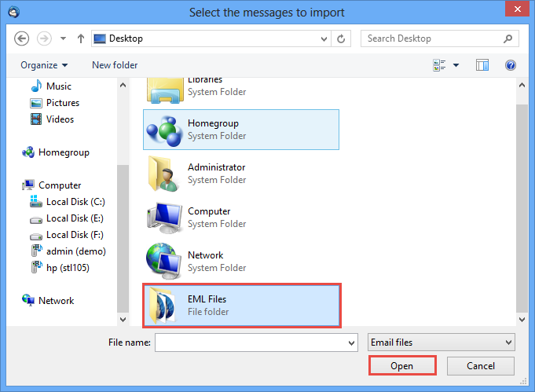The height and width of the screenshot is (392, 535).
Task: Select Videos in the navigation pane
Action: tap(60, 119)
